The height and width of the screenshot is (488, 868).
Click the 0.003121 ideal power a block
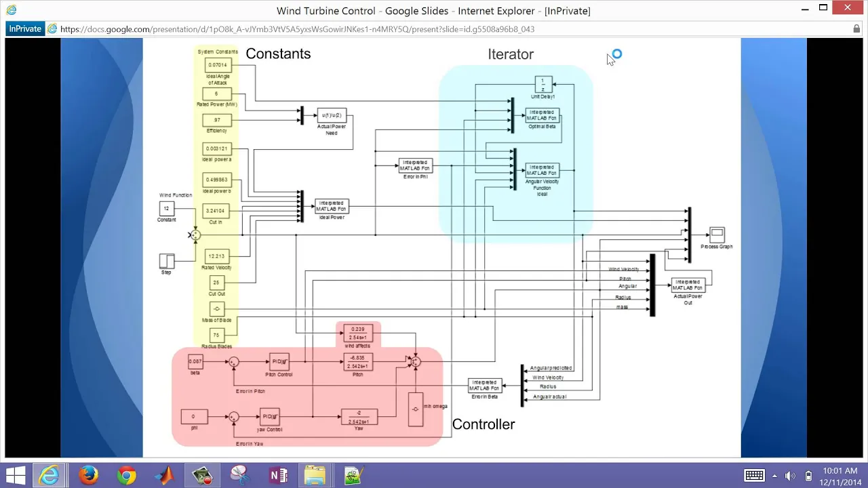point(217,148)
